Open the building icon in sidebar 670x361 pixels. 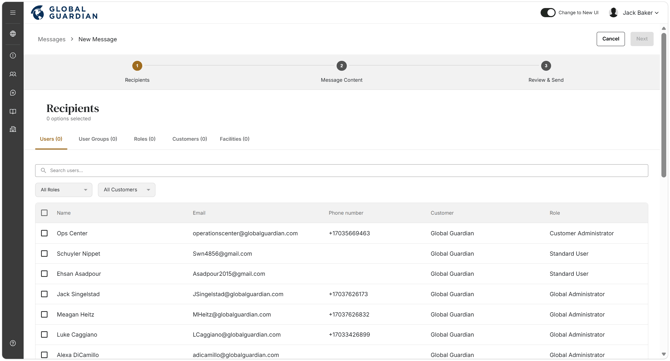(13, 129)
